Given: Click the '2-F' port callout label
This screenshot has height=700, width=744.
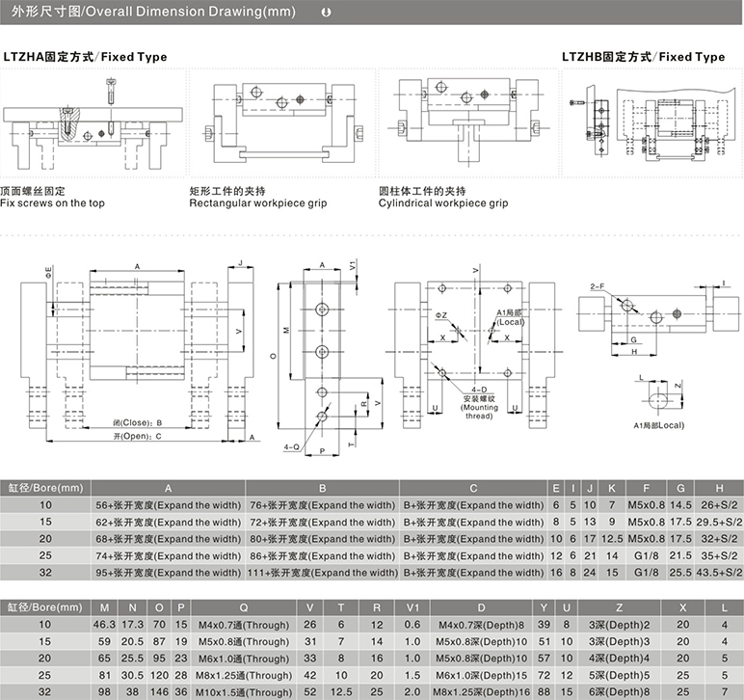Looking at the screenshot, I should pyautogui.click(x=598, y=286).
